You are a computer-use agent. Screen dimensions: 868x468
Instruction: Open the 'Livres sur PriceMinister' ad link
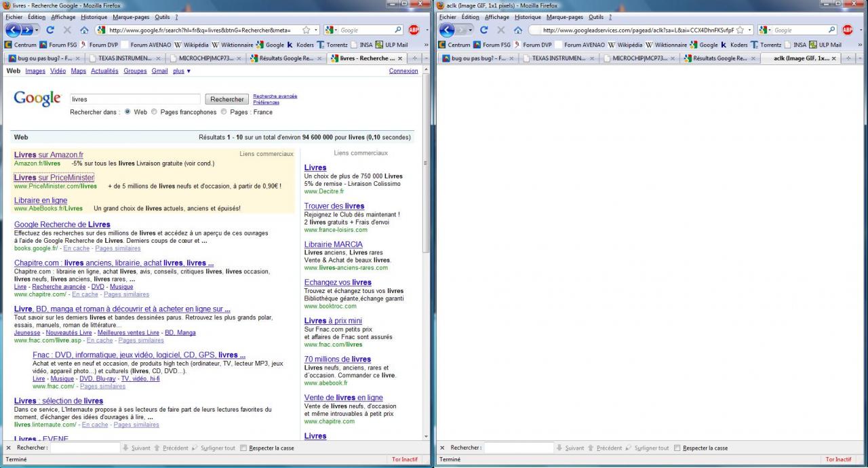click(54, 178)
